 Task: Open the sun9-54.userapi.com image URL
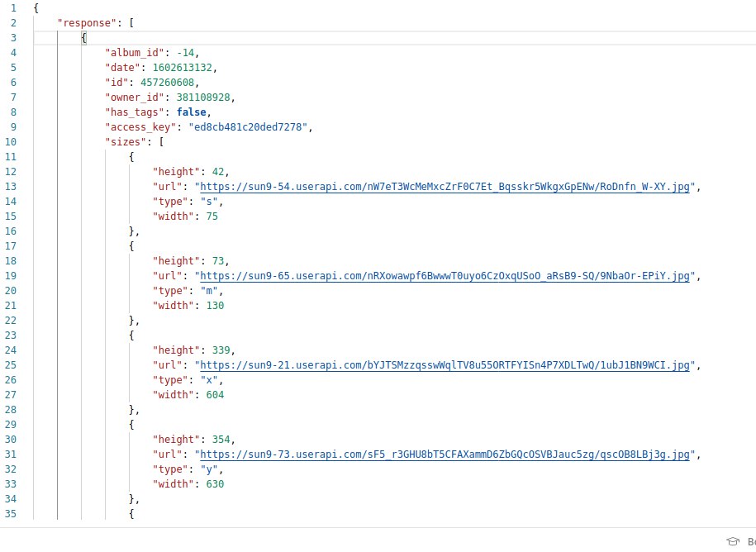tap(445, 187)
